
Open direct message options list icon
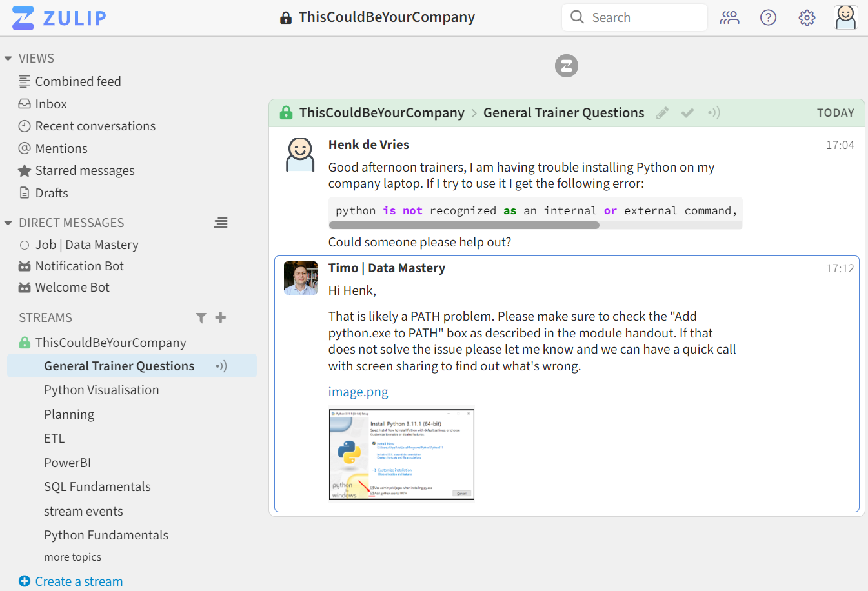coord(221,223)
